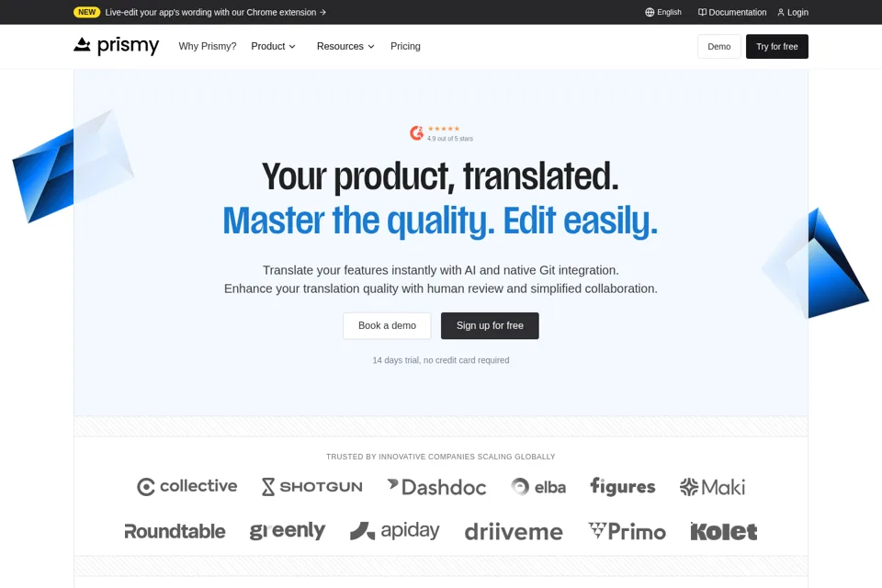882x588 pixels.
Task: Click the 'Your product, translated.' heading
Action: tap(440, 176)
